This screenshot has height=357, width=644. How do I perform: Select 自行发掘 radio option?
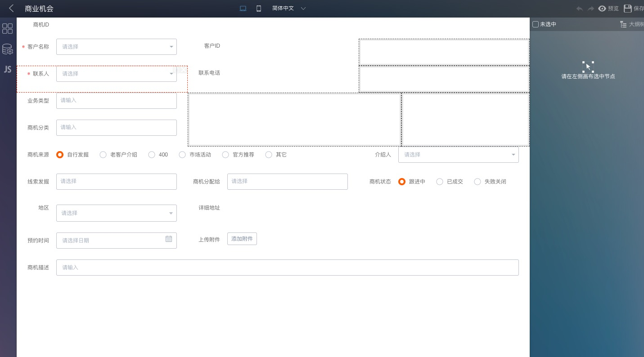tap(60, 155)
